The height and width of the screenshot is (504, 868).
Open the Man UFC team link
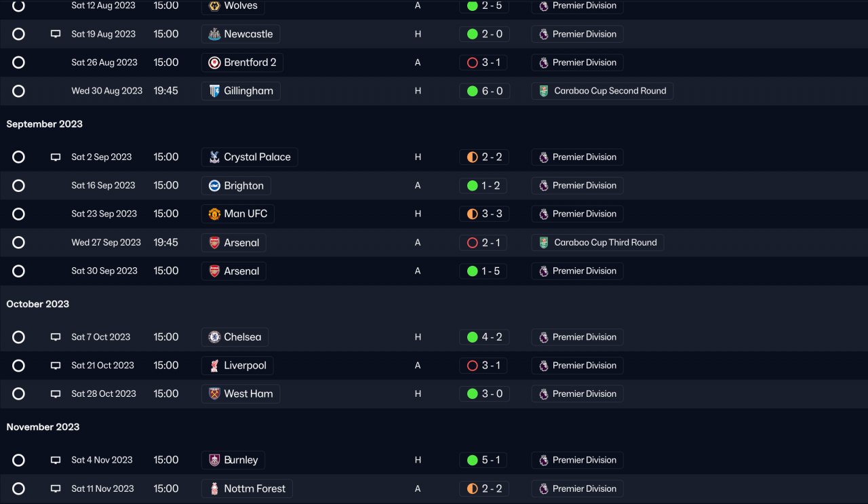(x=238, y=214)
